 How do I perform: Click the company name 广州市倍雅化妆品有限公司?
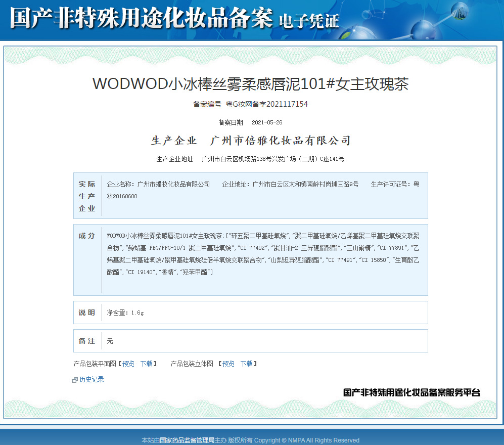click(280, 141)
